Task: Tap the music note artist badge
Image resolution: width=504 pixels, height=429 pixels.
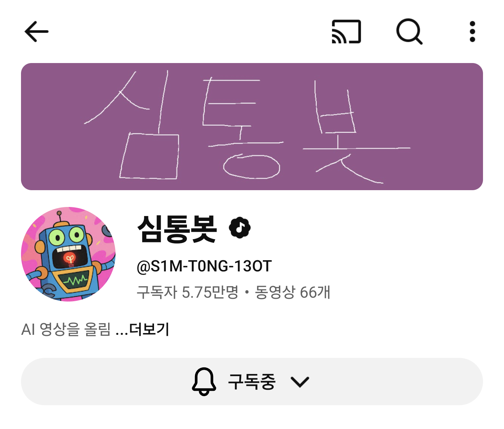Action: (x=240, y=228)
